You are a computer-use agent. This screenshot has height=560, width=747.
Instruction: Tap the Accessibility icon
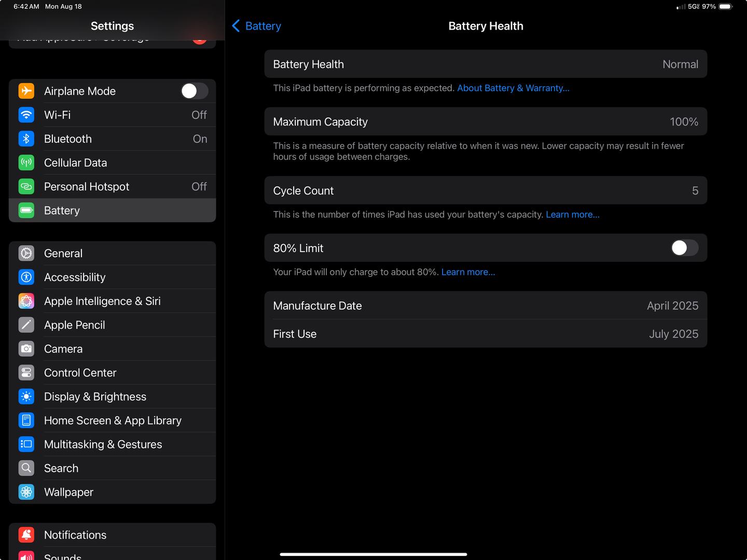point(26,277)
